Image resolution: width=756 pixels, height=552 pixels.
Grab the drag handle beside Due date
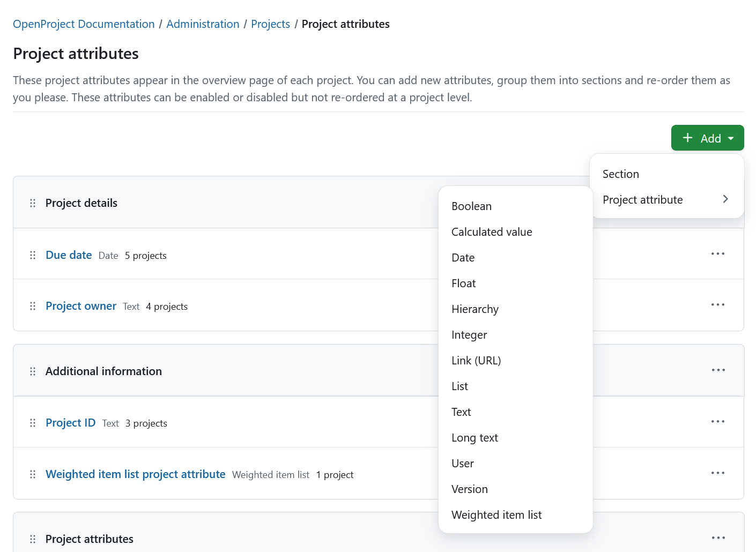coord(32,255)
